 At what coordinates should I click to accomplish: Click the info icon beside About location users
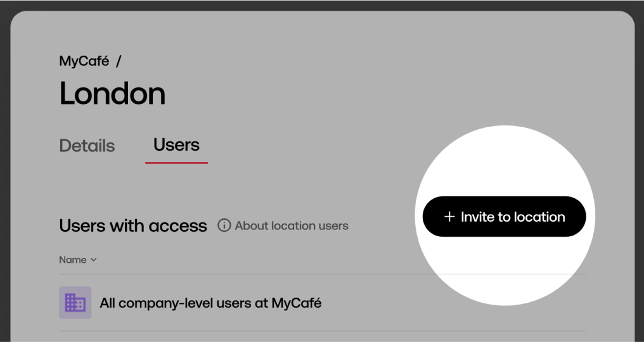pos(224,225)
